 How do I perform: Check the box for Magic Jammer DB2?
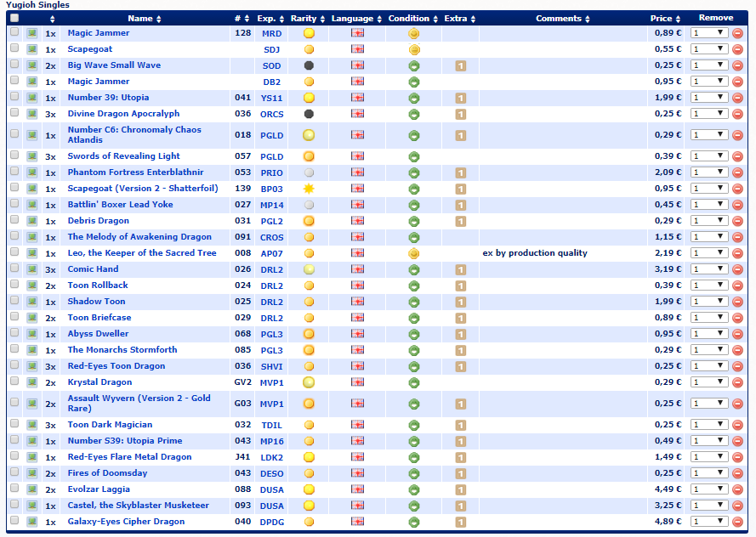(x=14, y=81)
